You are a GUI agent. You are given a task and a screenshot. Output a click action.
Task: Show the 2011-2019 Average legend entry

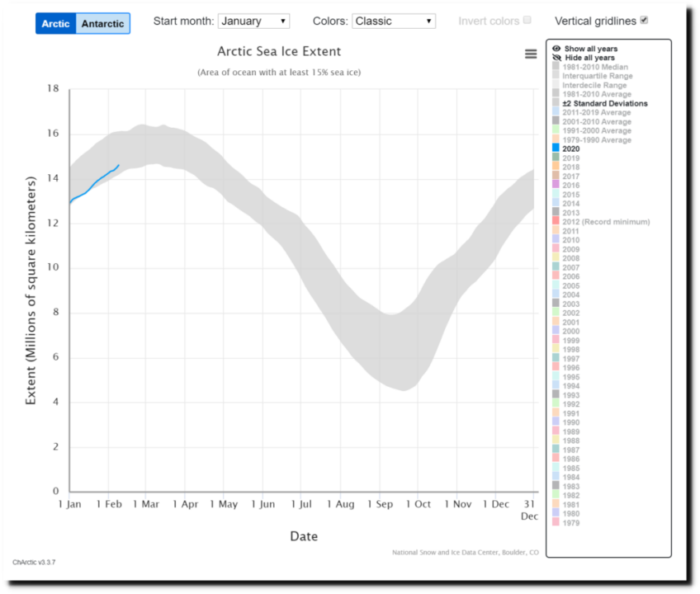point(596,112)
